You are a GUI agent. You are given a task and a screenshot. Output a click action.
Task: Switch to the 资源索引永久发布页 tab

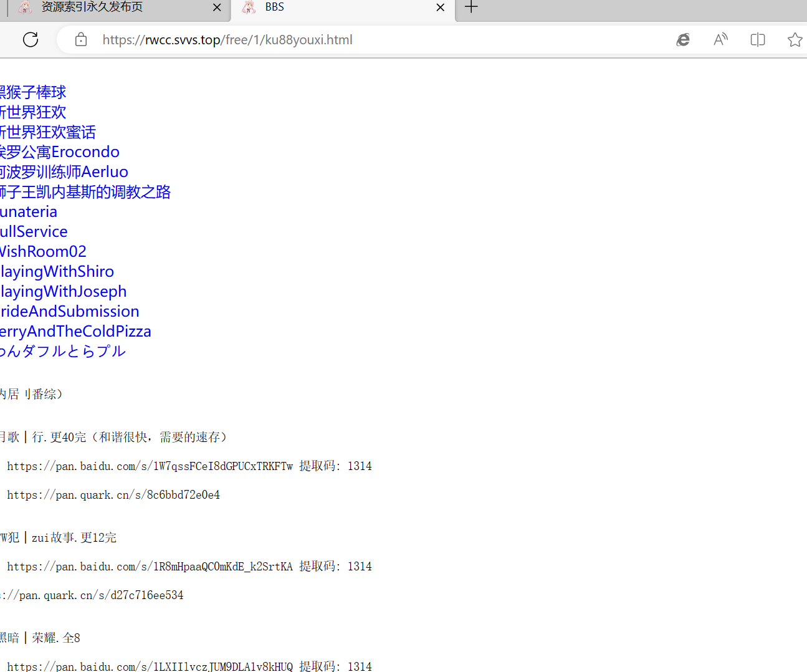pyautogui.click(x=92, y=7)
